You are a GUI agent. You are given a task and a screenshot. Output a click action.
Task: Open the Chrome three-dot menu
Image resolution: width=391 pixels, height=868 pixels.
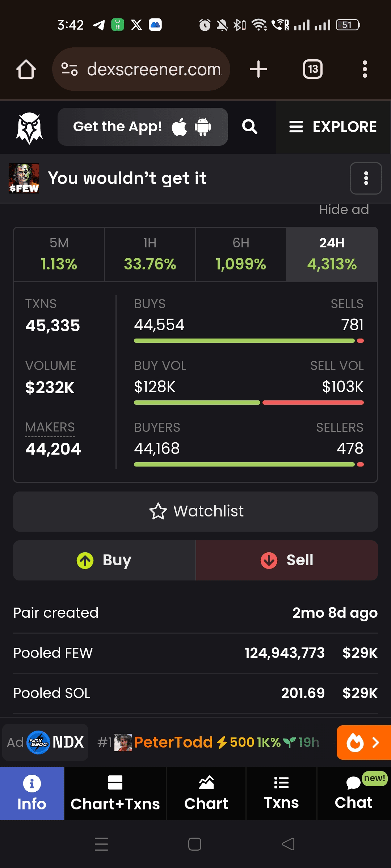coord(365,69)
